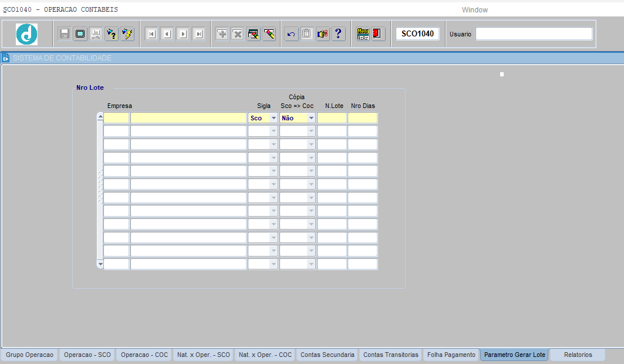Go to first record navigation button
The height and width of the screenshot is (364, 624).
151,34
